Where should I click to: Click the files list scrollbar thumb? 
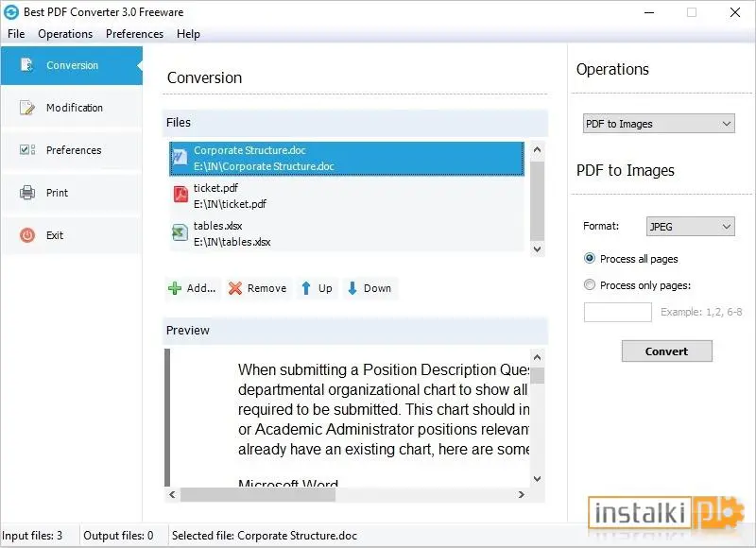(537, 200)
